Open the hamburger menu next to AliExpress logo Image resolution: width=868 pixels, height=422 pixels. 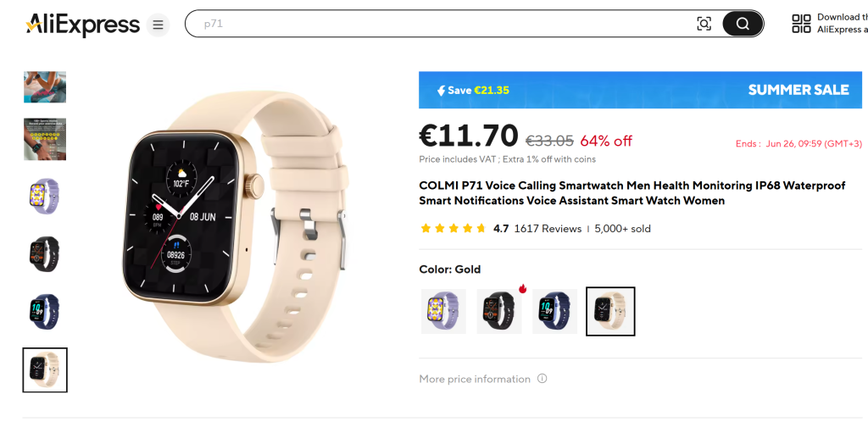(x=158, y=25)
